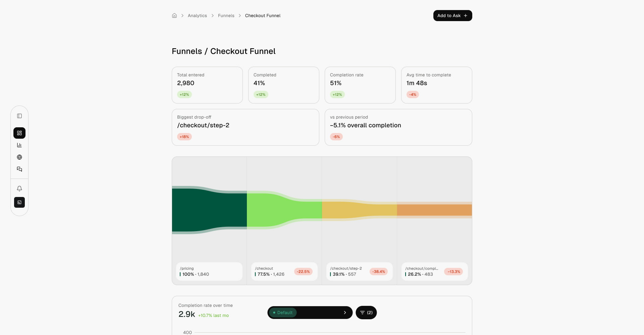Click the Avg time to complete card
This screenshot has height=335, width=644.
437,85
